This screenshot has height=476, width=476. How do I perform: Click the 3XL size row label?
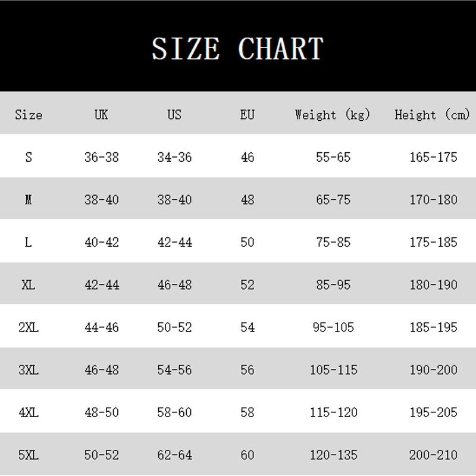[x=29, y=370]
